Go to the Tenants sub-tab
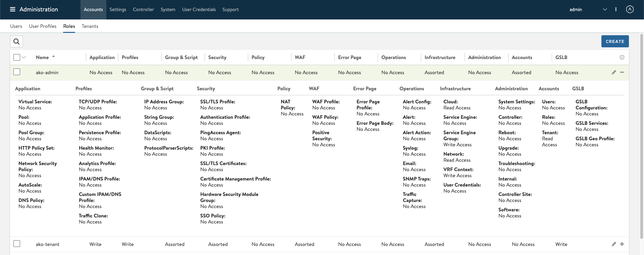 (90, 26)
